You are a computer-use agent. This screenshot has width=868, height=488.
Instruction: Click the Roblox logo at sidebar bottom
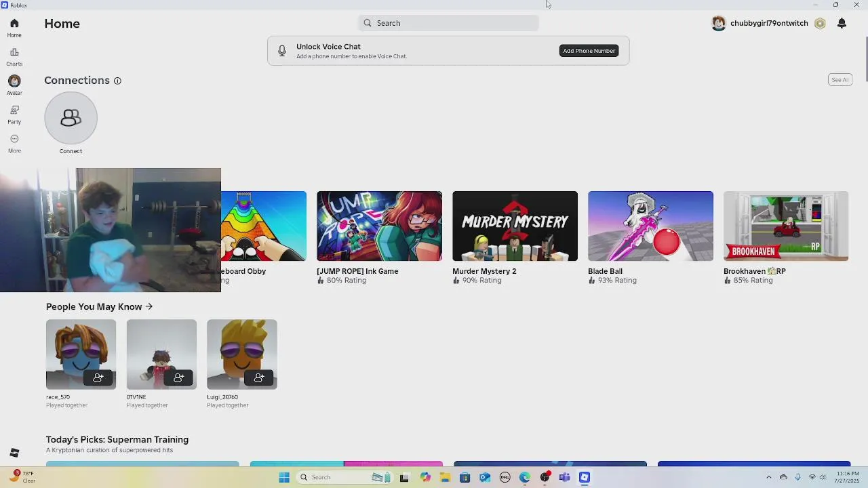click(14, 453)
